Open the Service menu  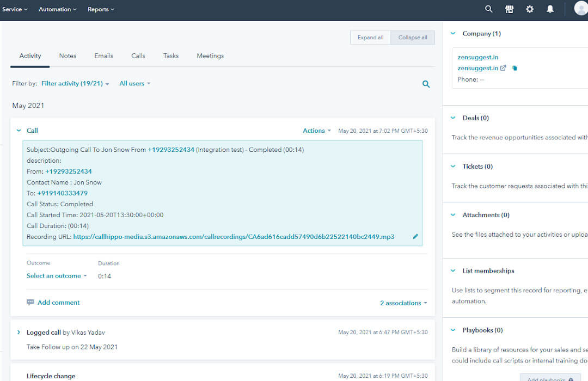[x=15, y=9]
